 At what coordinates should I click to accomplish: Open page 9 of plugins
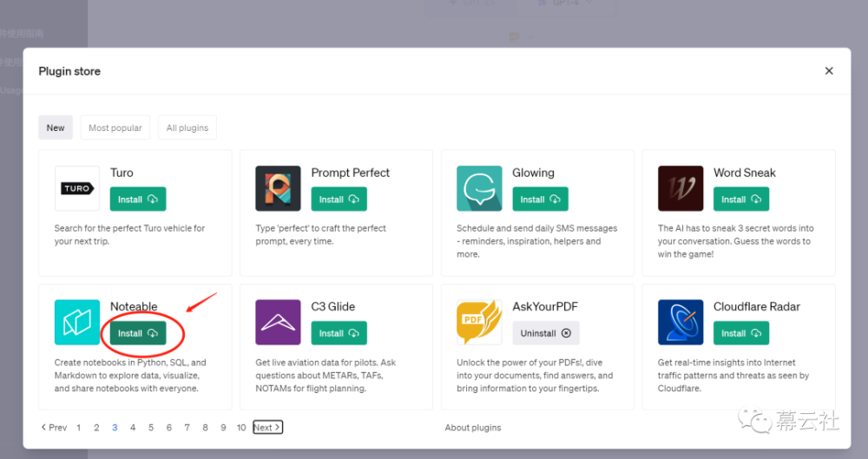[223, 428]
